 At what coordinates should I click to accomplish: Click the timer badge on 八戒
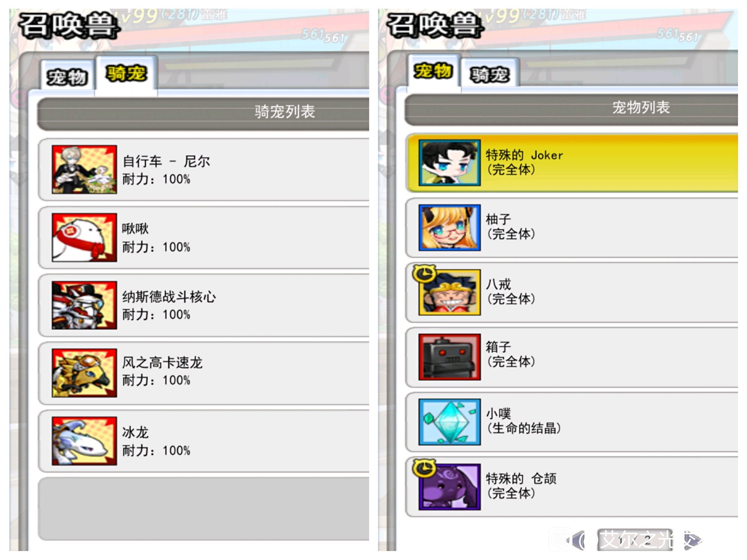pos(424,274)
